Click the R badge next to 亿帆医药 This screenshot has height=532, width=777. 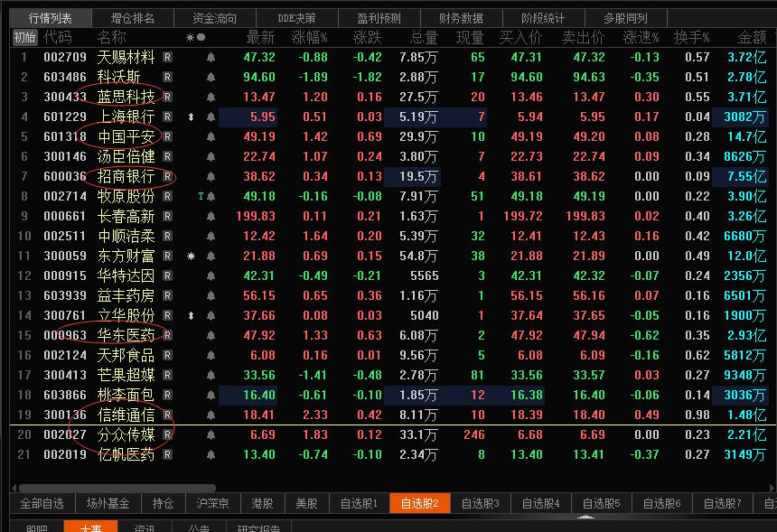(x=167, y=454)
